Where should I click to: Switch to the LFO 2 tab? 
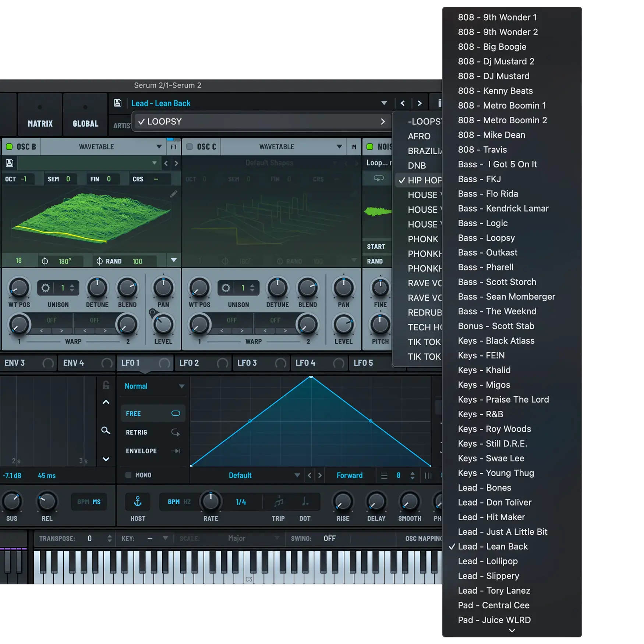coord(189,363)
